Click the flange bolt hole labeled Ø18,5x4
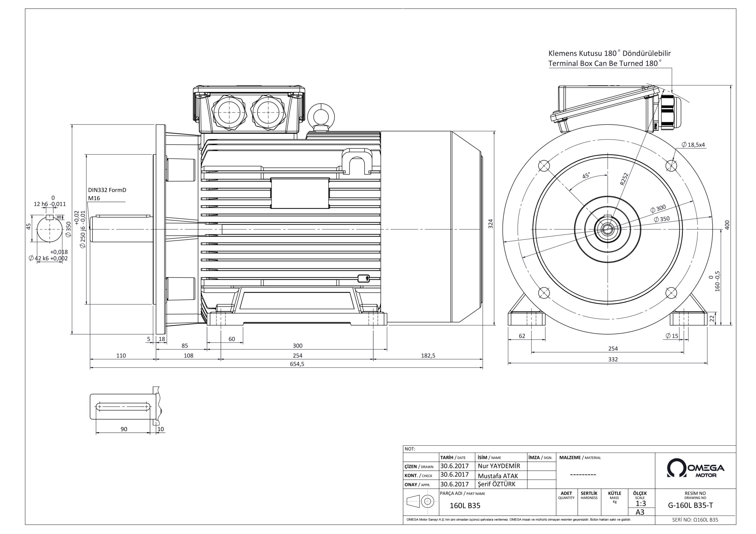 coord(671,165)
